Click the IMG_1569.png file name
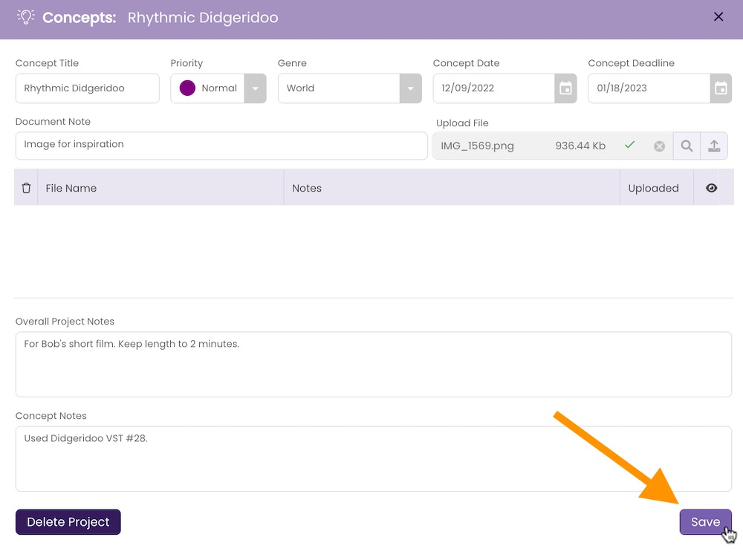The height and width of the screenshot is (560, 743). tap(477, 146)
